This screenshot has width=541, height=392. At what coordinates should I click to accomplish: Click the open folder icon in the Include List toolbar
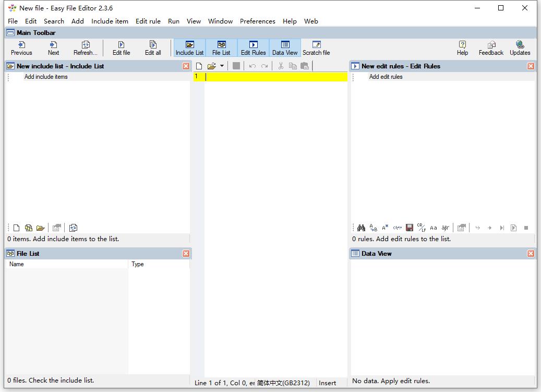tap(40, 228)
